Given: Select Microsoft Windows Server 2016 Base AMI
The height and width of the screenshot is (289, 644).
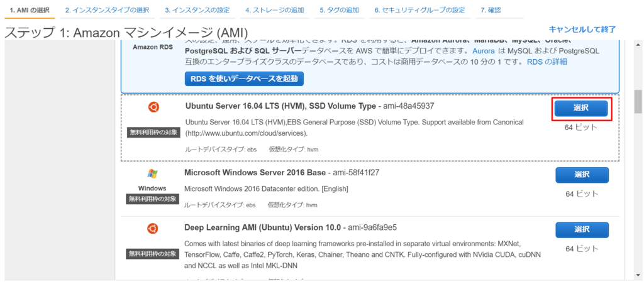Looking at the screenshot, I should point(582,175).
